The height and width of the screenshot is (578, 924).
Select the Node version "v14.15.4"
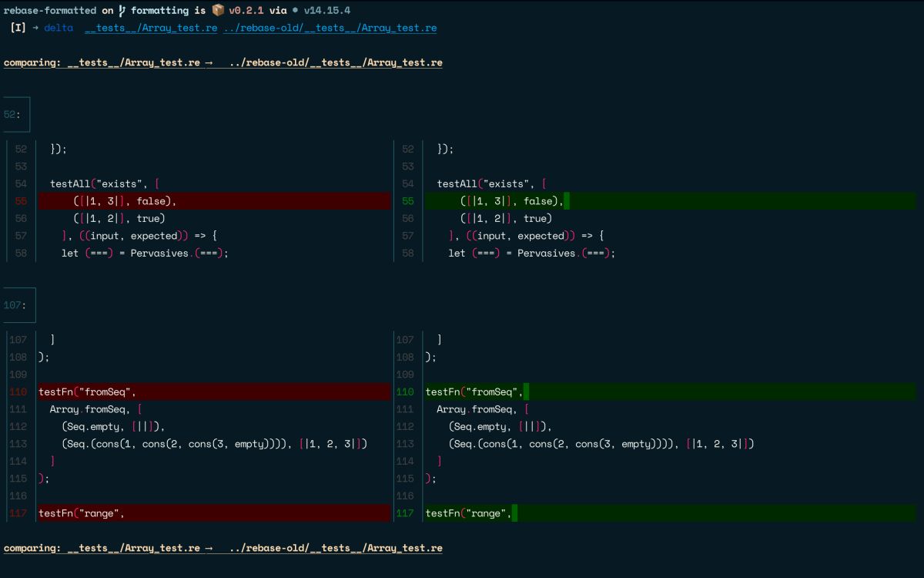(327, 11)
